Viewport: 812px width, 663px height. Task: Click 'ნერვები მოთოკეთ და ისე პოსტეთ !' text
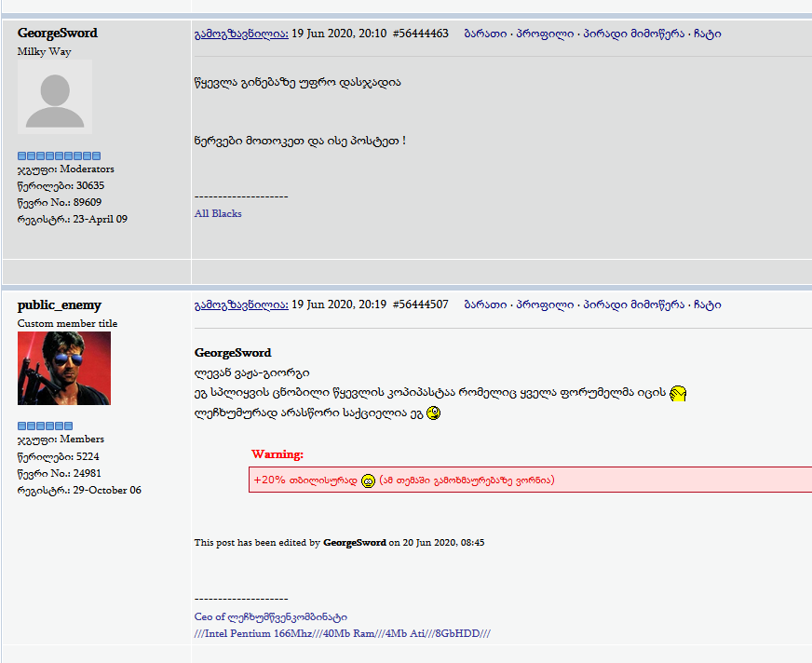pos(300,141)
